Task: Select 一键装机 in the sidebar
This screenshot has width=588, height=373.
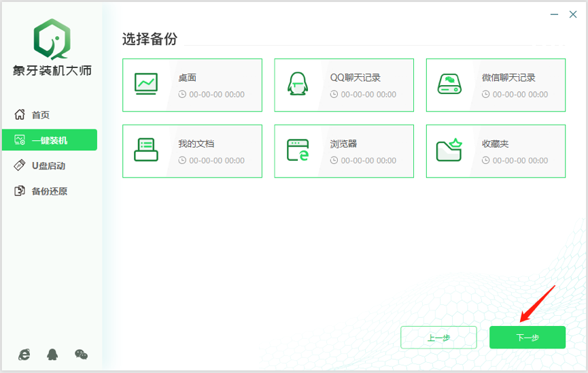Action: pos(50,140)
